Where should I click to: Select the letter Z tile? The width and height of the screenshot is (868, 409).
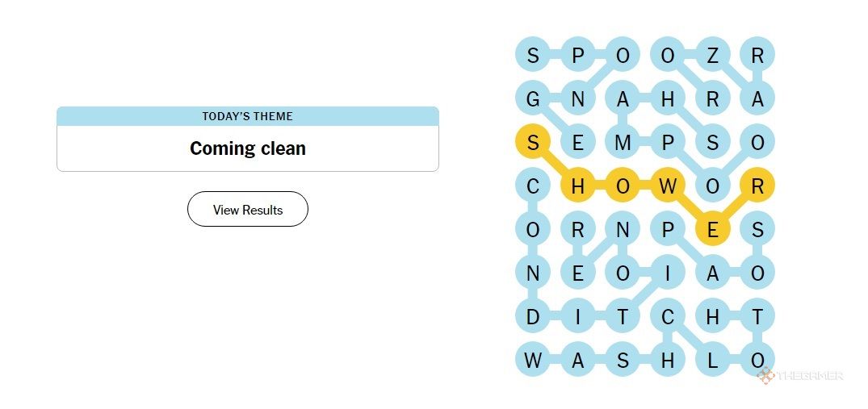pyautogui.click(x=712, y=56)
